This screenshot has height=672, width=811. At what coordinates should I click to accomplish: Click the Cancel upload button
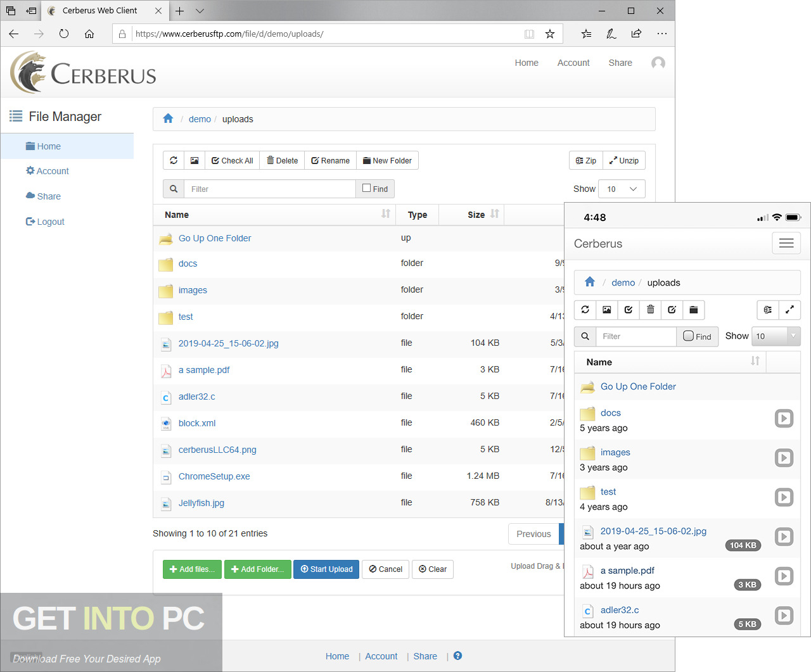point(385,569)
